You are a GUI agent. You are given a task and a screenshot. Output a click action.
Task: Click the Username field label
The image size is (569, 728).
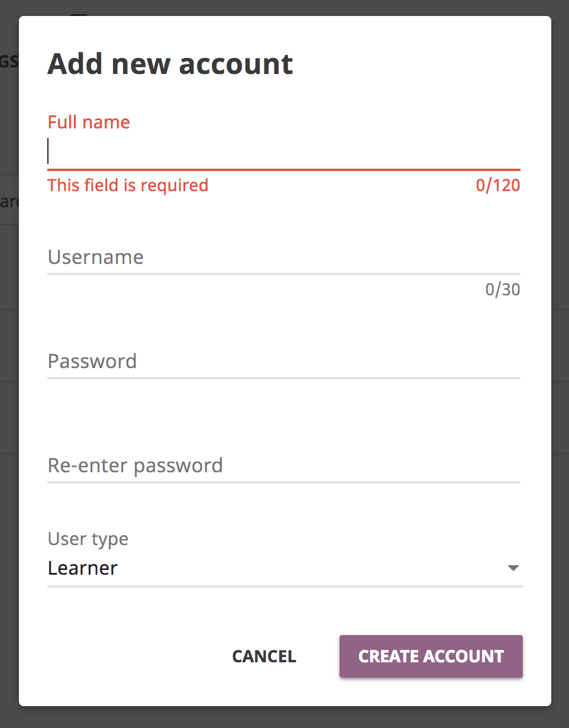[x=95, y=257]
